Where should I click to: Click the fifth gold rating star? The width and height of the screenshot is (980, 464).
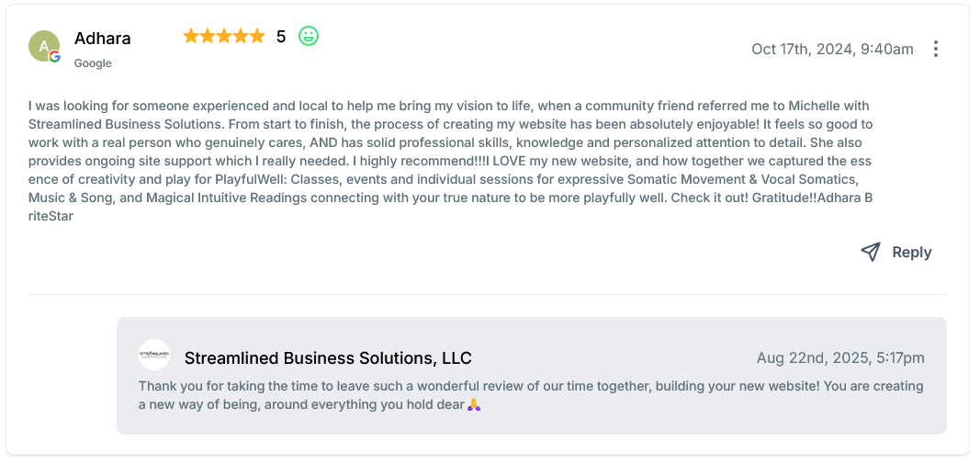click(x=257, y=37)
